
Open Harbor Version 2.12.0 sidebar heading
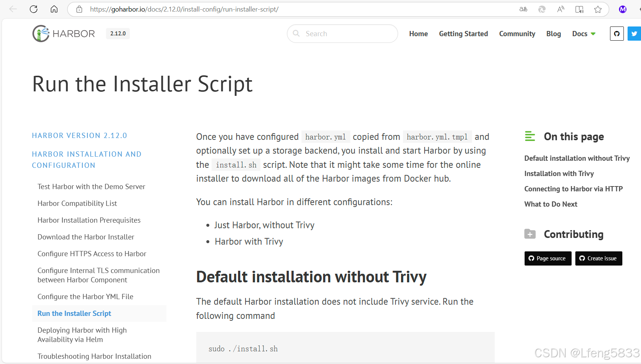click(x=79, y=135)
